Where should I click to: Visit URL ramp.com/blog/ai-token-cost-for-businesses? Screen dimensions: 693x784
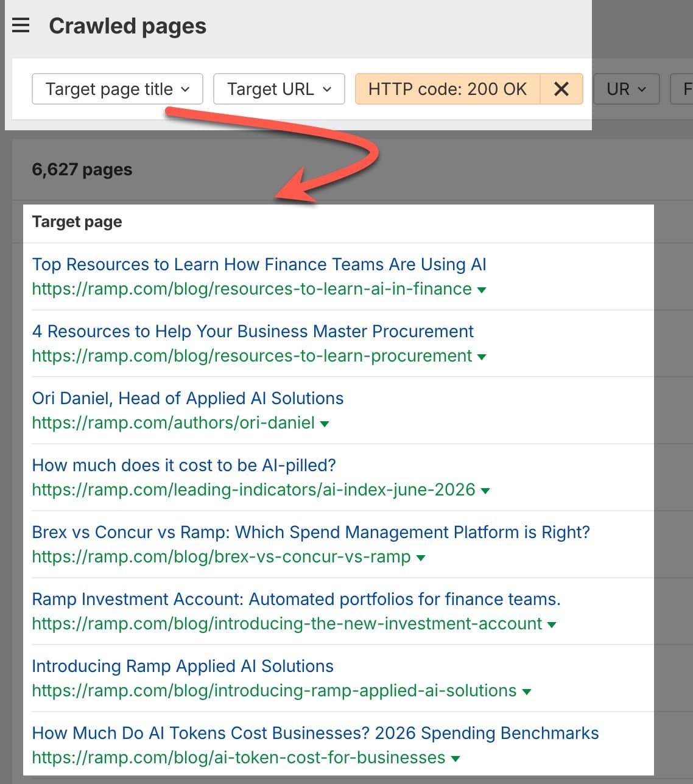[238, 757]
